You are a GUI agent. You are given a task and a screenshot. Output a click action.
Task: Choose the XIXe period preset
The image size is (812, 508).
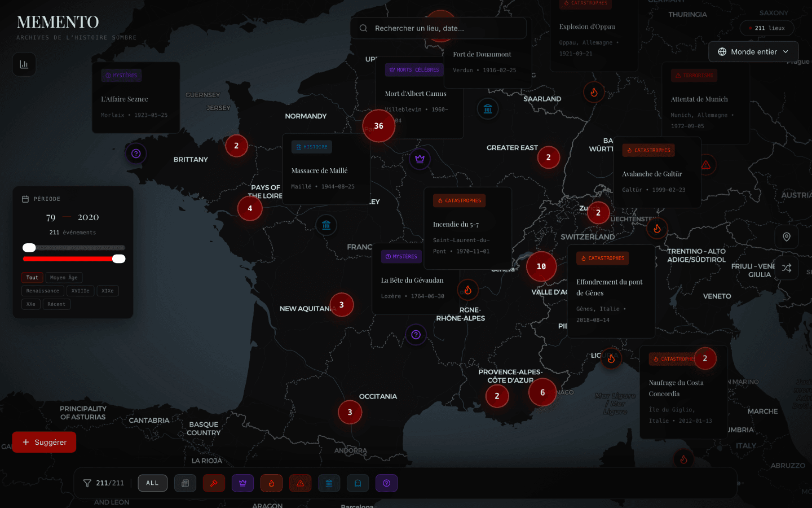[108, 291]
